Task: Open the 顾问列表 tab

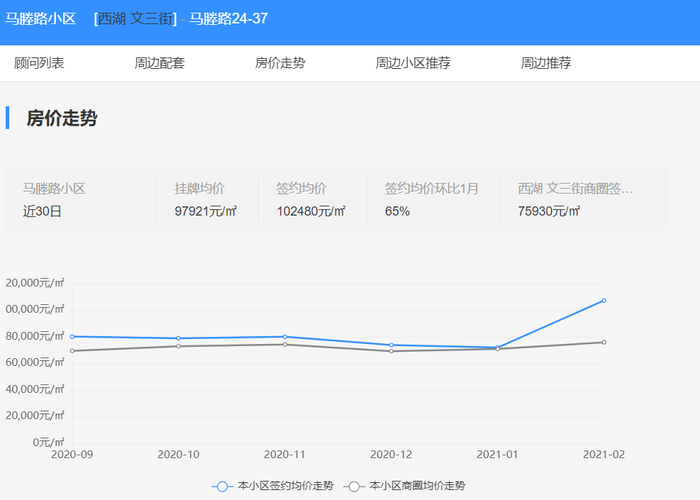Action: click(39, 63)
